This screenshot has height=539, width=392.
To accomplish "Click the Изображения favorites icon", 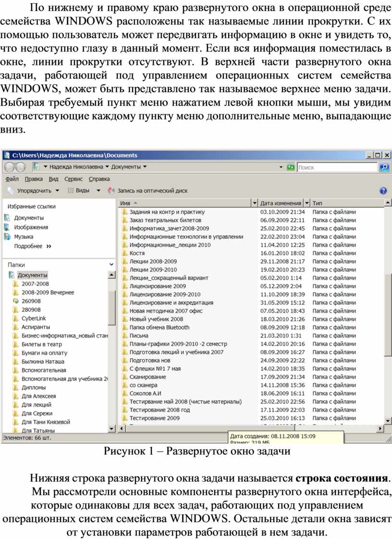I will coord(7,227).
